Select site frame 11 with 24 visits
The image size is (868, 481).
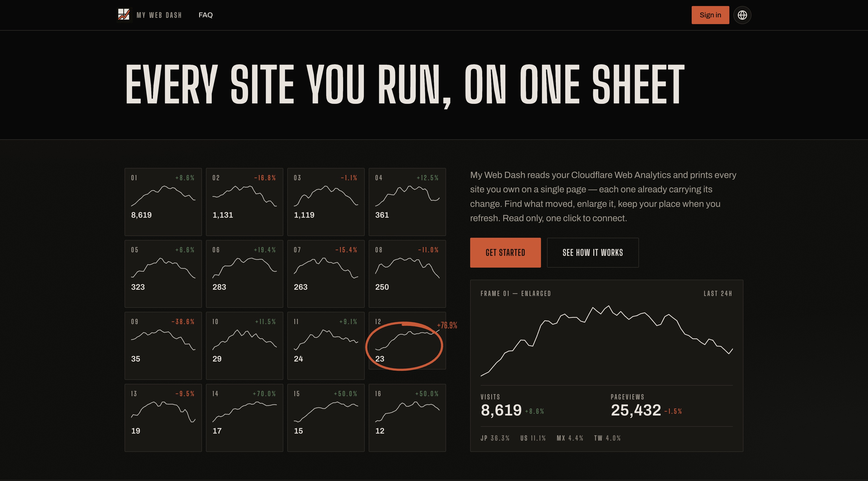pos(326,346)
